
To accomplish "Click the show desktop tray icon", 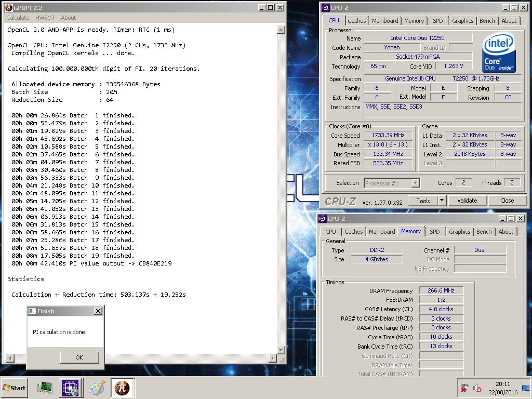I will tap(526, 388).
